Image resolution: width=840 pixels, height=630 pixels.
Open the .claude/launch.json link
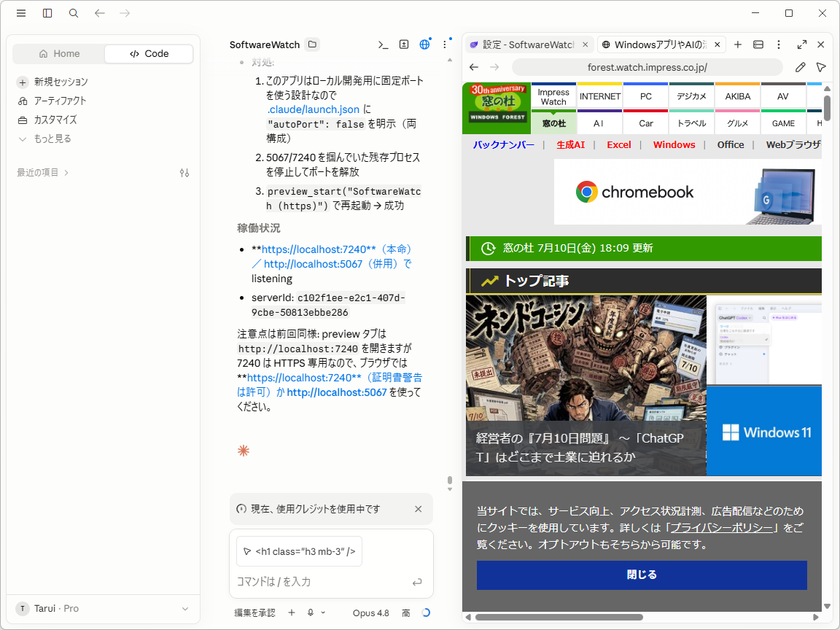point(314,109)
